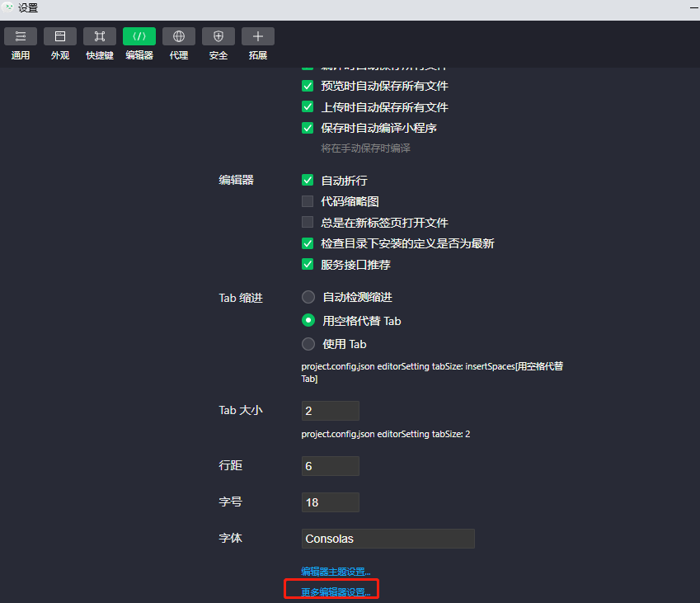Select the 编辑器 editor settings icon

(139, 36)
